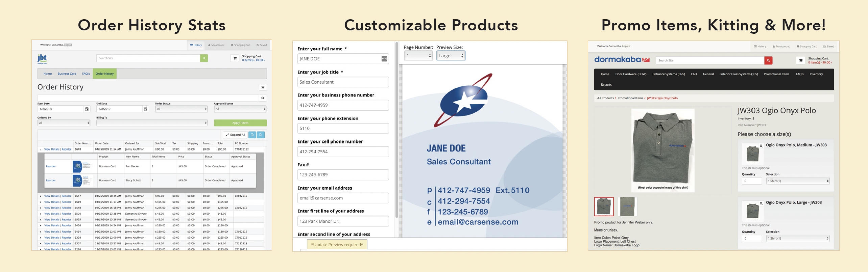Click the dormakaba 0 item(s) cart total link
This screenshot has height=272, width=868.
coord(820,63)
